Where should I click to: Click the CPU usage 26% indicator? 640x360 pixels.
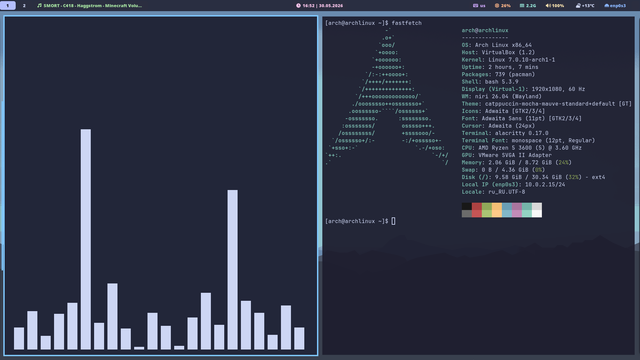coord(502,6)
